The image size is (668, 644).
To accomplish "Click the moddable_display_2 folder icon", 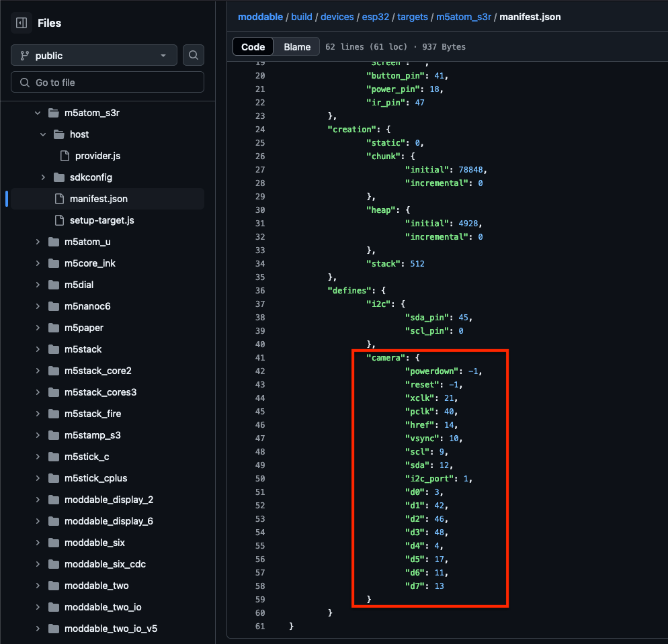I will tap(54, 500).
